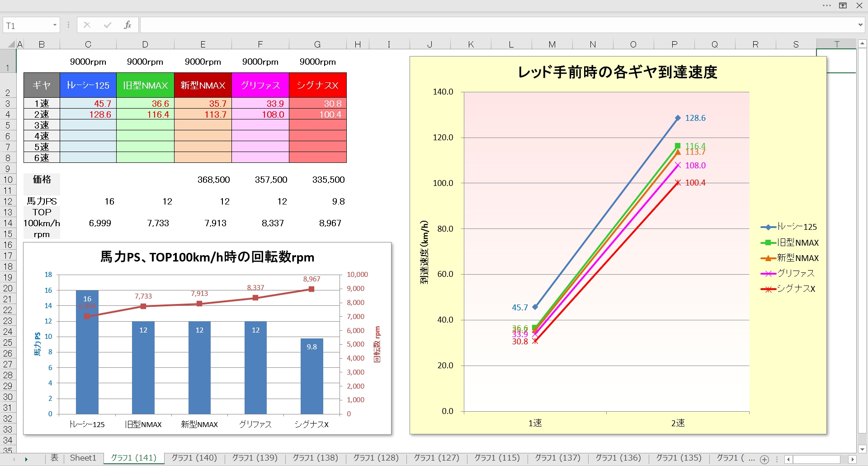This screenshot has width=868, height=466.
Task: Click the 128.6 data point on line chart
Action: point(678,118)
